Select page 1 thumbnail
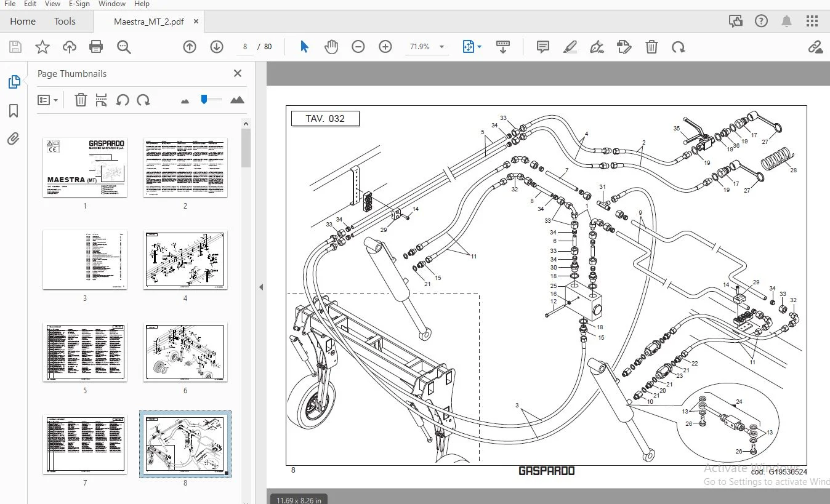 point(85,167)
